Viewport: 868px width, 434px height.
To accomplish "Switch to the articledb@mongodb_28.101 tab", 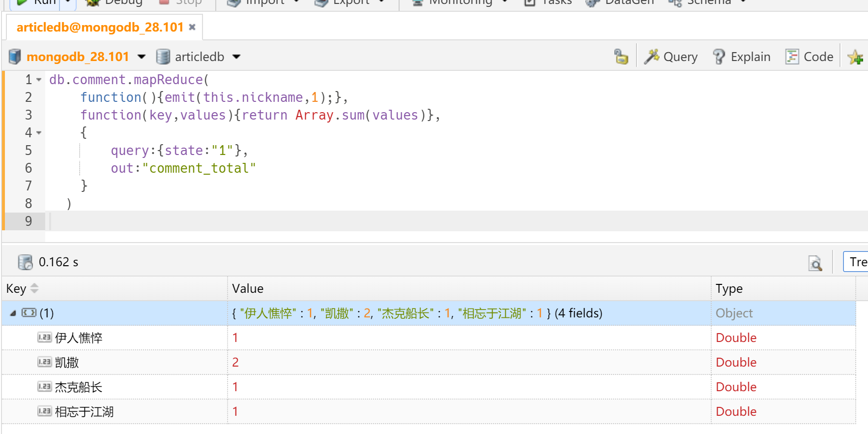I will coord(100,27).
